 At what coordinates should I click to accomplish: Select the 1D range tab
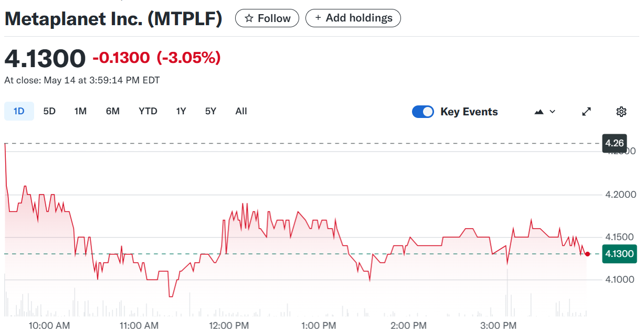click(19, 111)
